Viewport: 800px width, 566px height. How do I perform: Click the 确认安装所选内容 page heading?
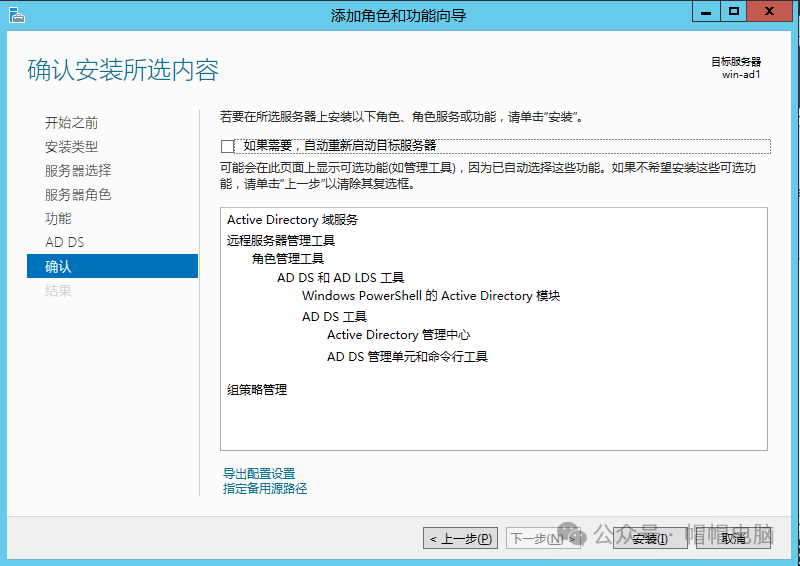pyautogui.click(x=123, y=70)
